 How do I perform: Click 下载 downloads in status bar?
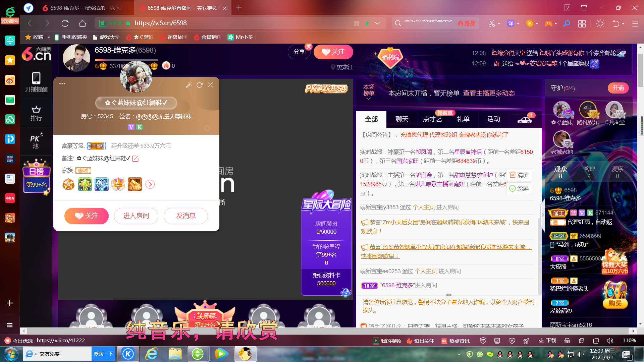point(547,341)
